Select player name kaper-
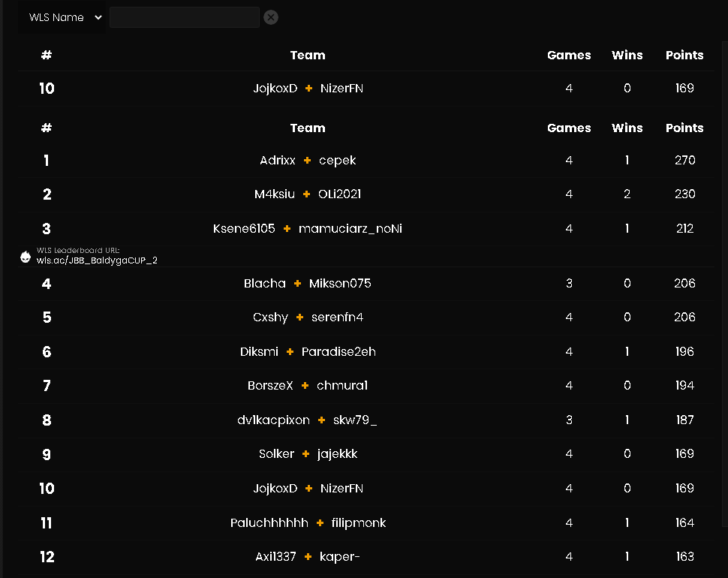This screenshot has width=728, height=578. [x=339, y=557]
